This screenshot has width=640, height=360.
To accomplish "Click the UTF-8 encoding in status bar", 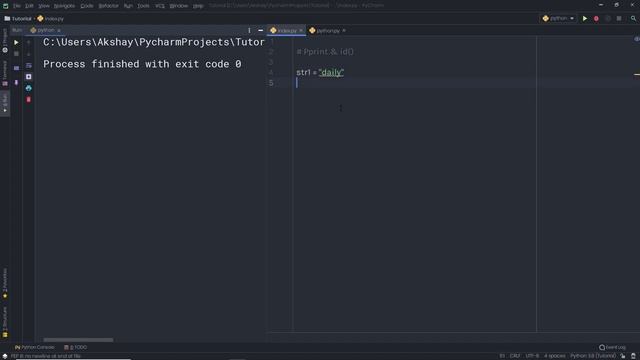I will (x=532, y=356).
